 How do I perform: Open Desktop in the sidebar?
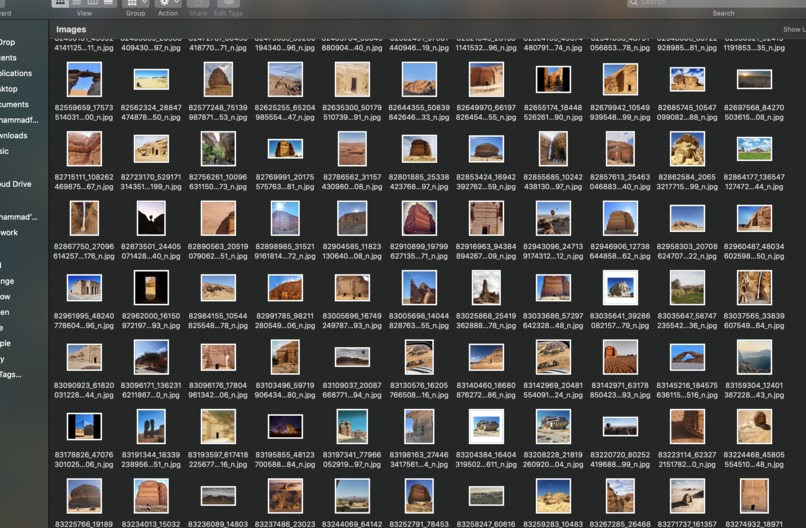[x=9, y=88]
